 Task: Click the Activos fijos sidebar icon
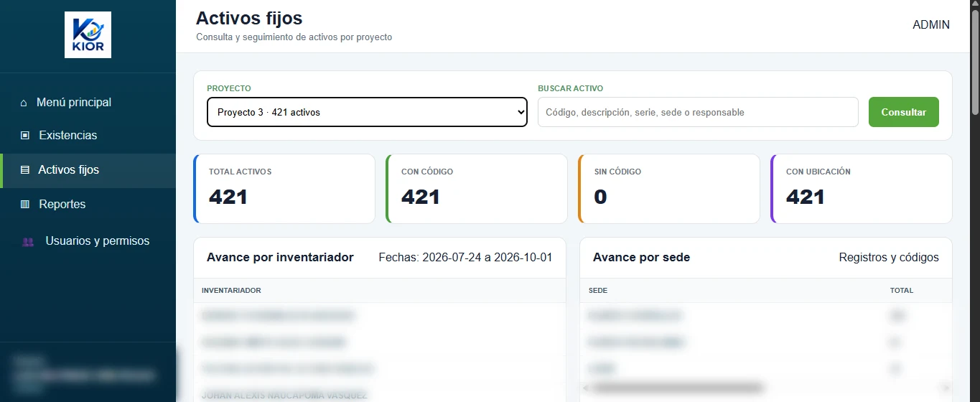[x=24, y=170]
